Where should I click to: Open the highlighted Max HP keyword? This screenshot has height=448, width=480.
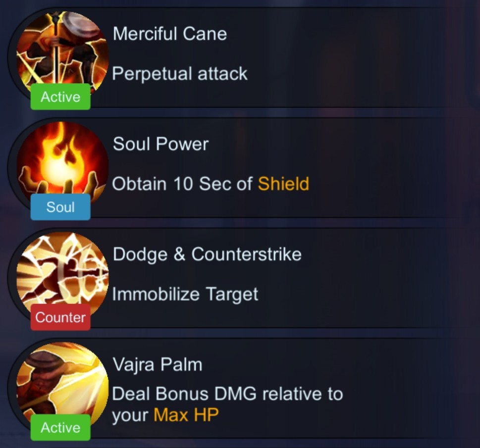[186, 415]
